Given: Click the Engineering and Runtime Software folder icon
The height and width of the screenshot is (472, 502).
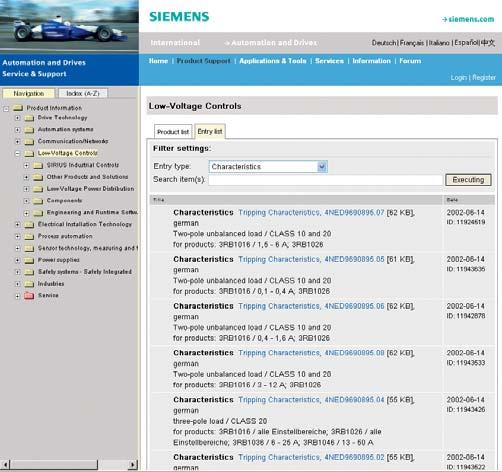Looking at the screenshot, I should (x=38, y=213).
